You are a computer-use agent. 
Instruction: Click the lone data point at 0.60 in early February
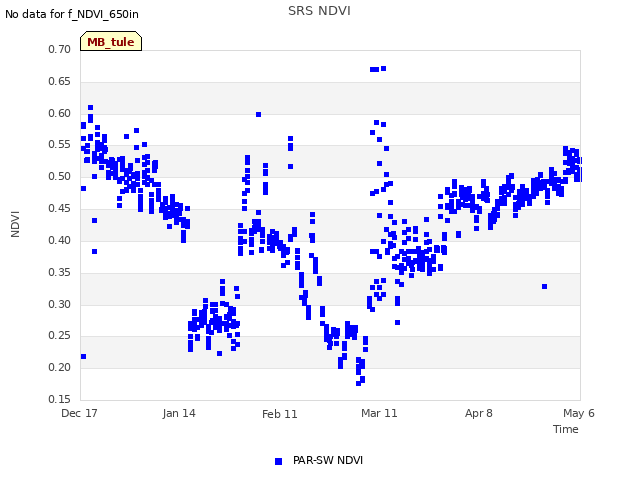[258, 115]
